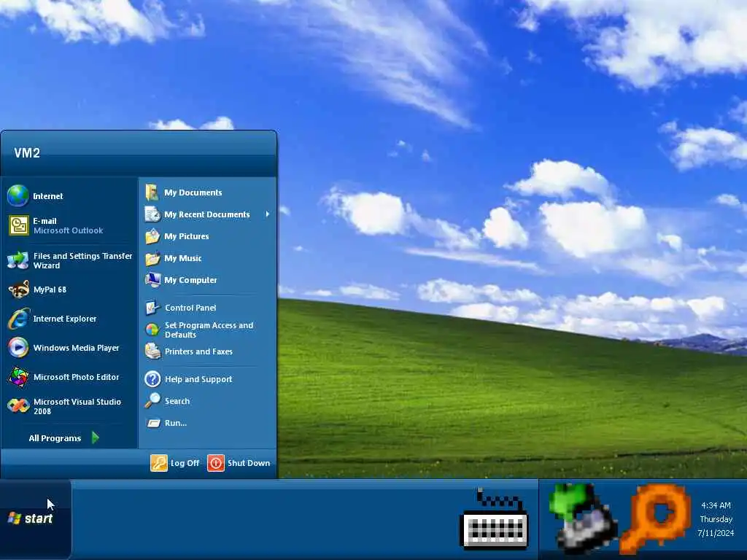Image resolution: width=747 pixels, height=560 pixels.
Task: Click the 7/11/2024 date in the tray
Action: (716, 533)
